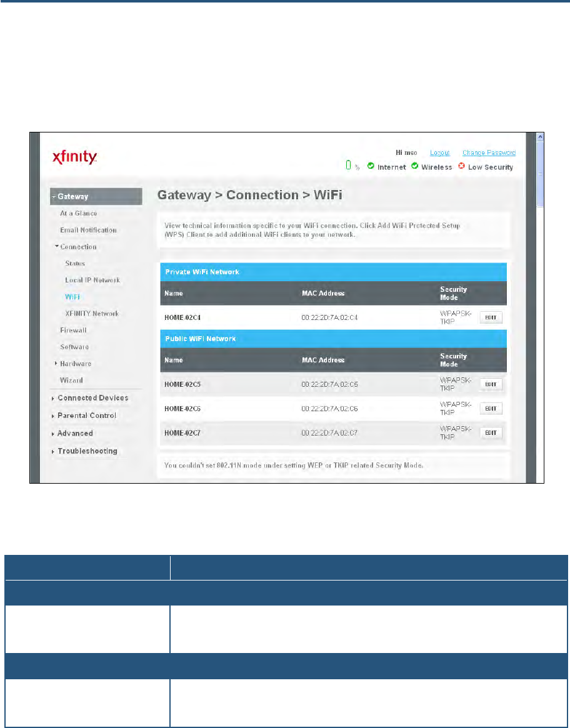The image size is (570, 728).
Task: Click the red Low Security status icon
Action: (x=461, y=166)
